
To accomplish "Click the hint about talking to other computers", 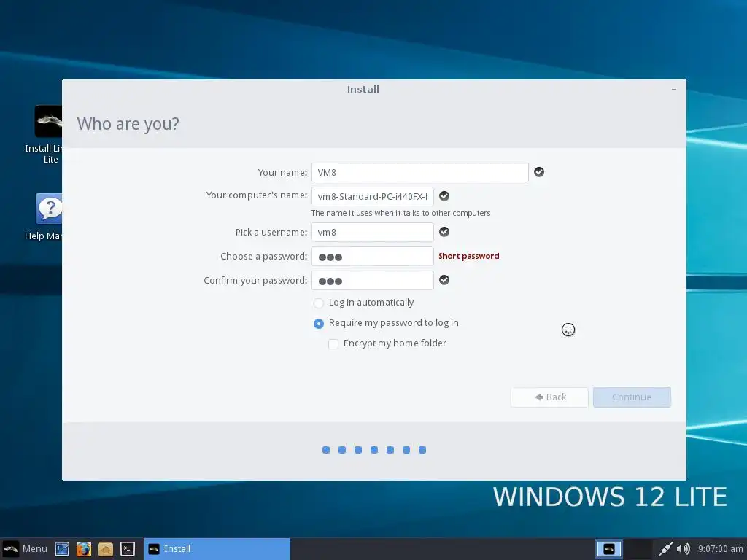I will 402,214.
